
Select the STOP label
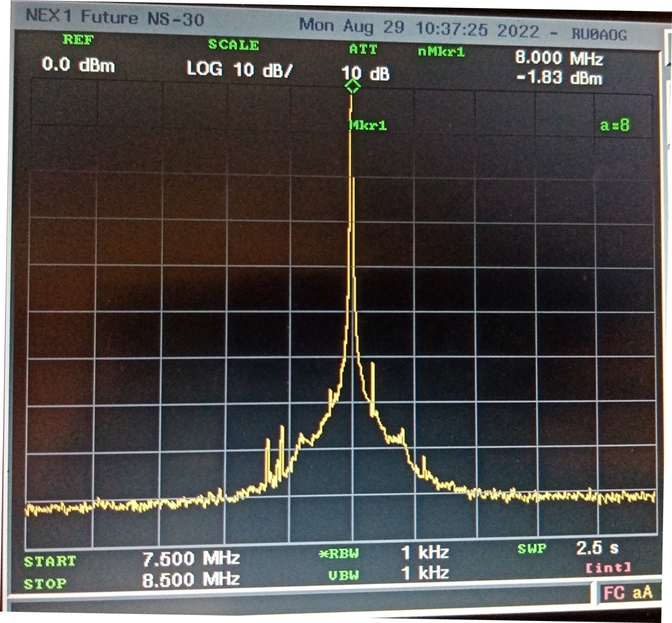click(45, 583)
